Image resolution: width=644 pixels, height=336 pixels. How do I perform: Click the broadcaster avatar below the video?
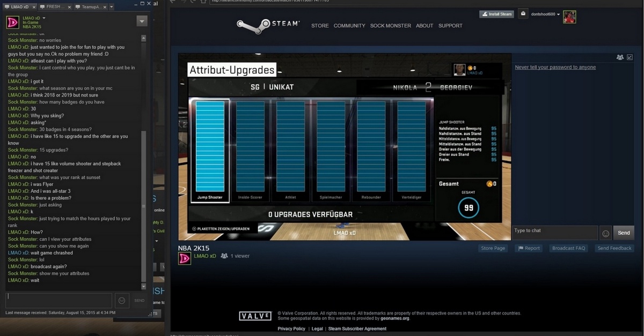click(x=184, y=258)
